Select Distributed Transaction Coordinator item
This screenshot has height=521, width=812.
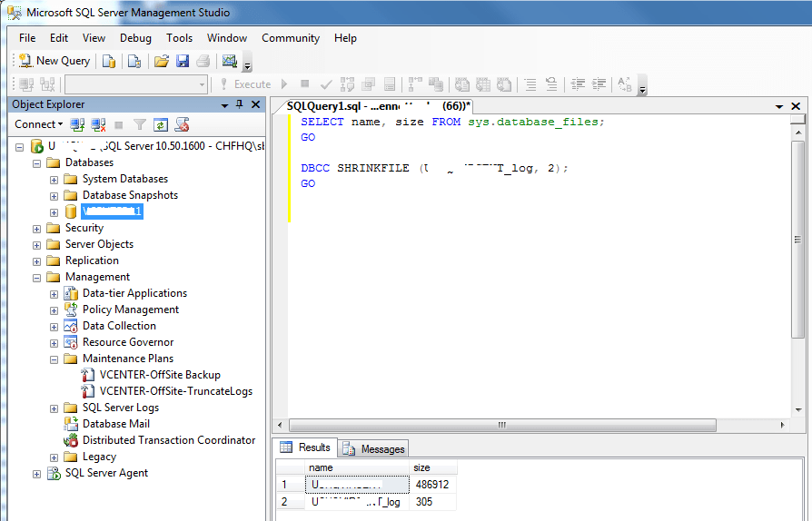click(x=169, y=440)
